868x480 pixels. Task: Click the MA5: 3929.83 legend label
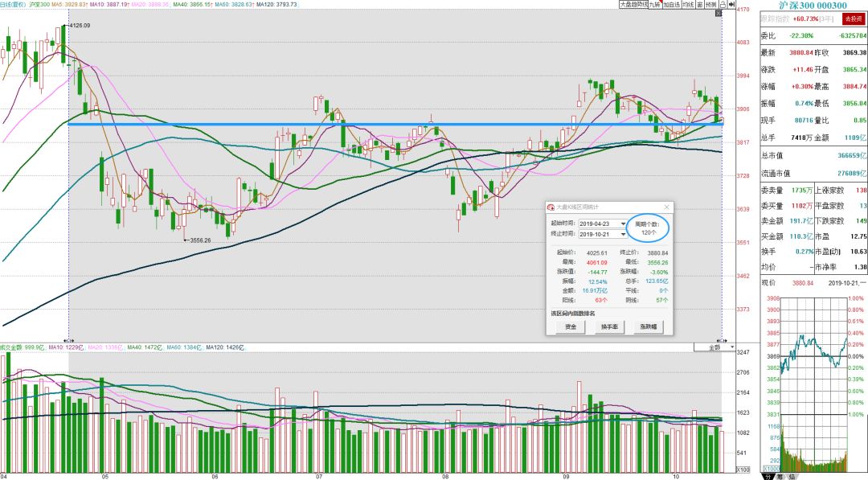[x=69, y=5]
